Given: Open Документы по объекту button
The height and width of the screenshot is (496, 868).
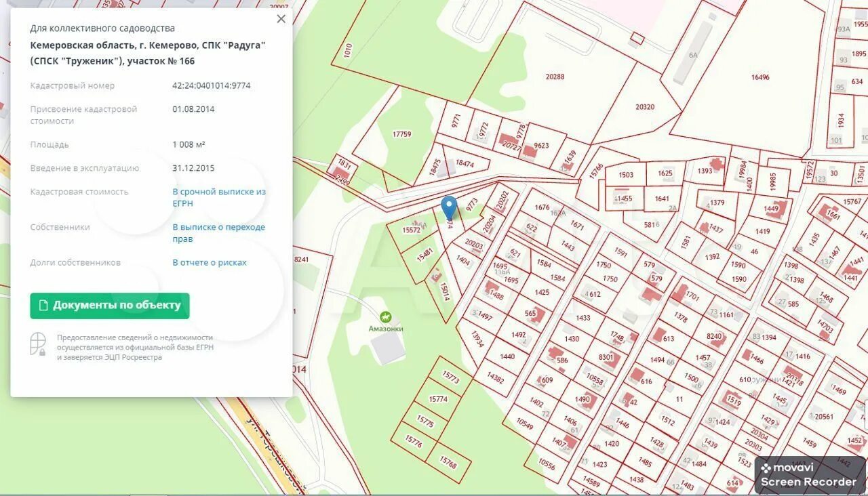Looking at the screenshot, I should point(110,306).
